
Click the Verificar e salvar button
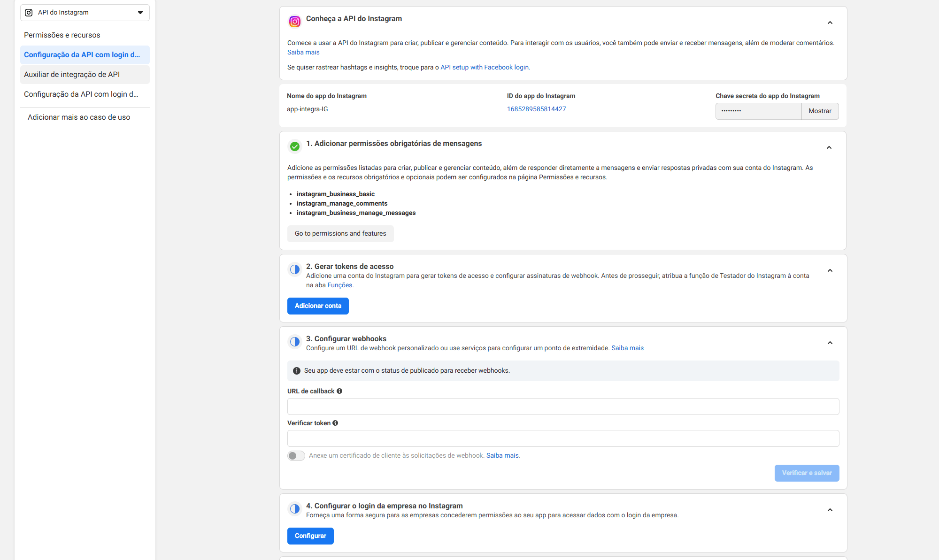click(807, 473)
